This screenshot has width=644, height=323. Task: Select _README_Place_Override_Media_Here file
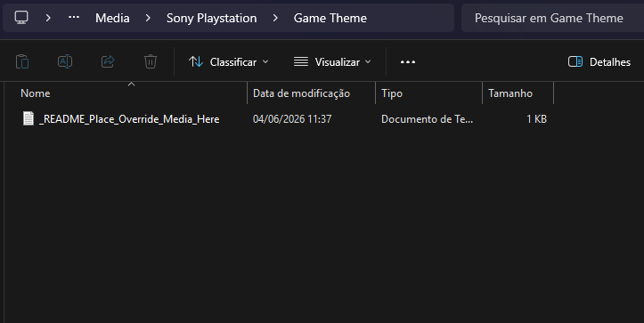click(x=129, y=119)
